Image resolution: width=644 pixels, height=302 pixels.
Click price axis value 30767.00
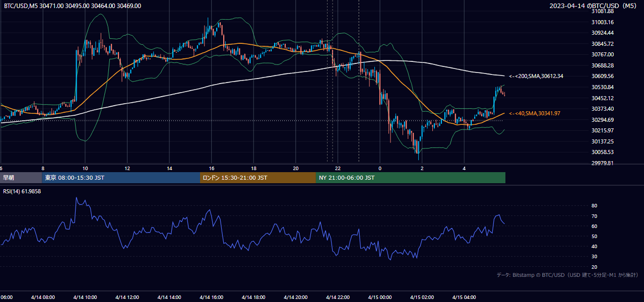coord(603,54)
